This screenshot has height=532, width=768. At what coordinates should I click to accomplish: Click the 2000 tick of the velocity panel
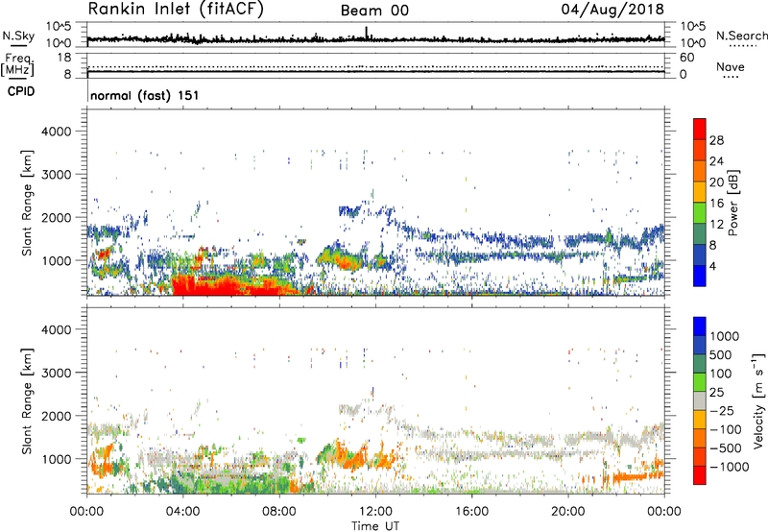57,416
